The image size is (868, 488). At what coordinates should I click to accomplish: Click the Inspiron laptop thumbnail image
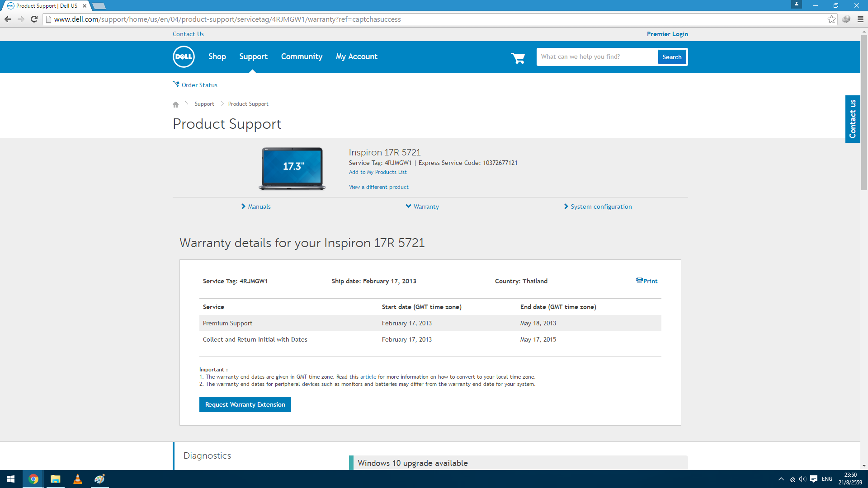(x=292, y=168)
